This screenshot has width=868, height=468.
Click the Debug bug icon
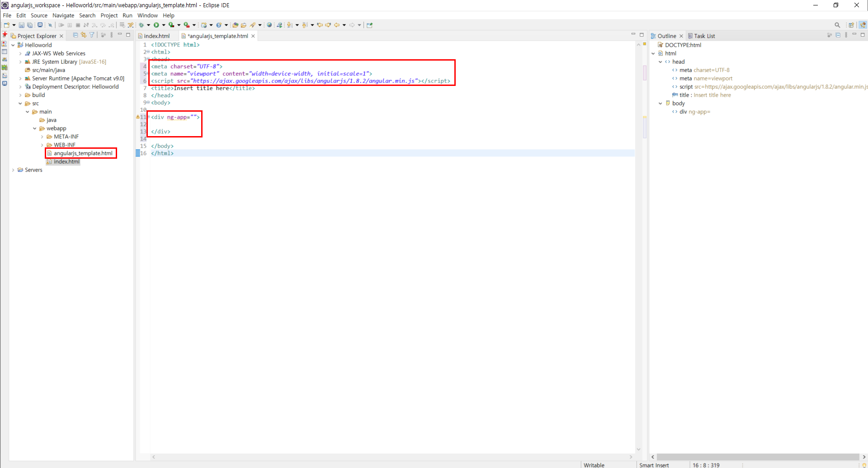(x=142, y=25)
